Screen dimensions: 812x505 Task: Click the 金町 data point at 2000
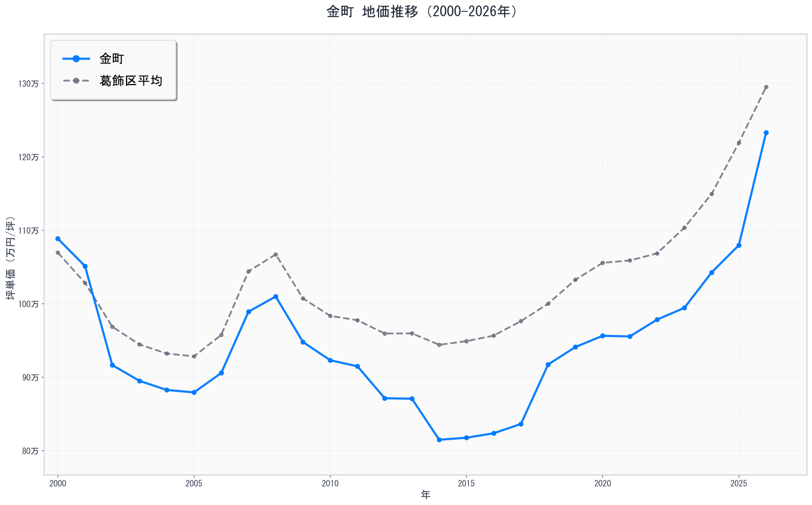pyautogui.click(x=58, y=239)
